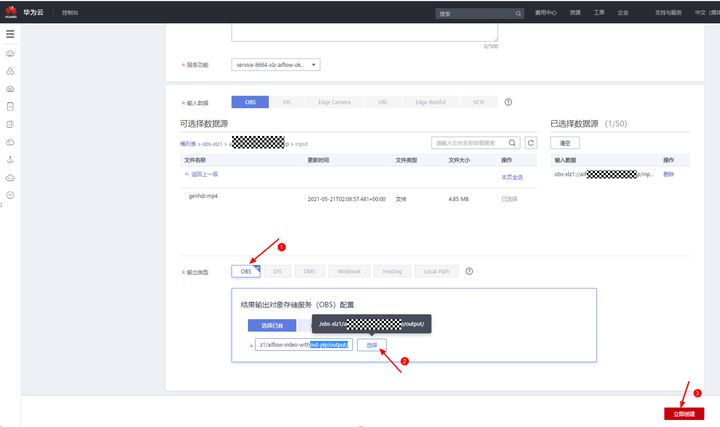The width and height of the screenshot is (720, 427).
Task: Expand the Chinese language selector in top bar
Action: tap(707, 12)
